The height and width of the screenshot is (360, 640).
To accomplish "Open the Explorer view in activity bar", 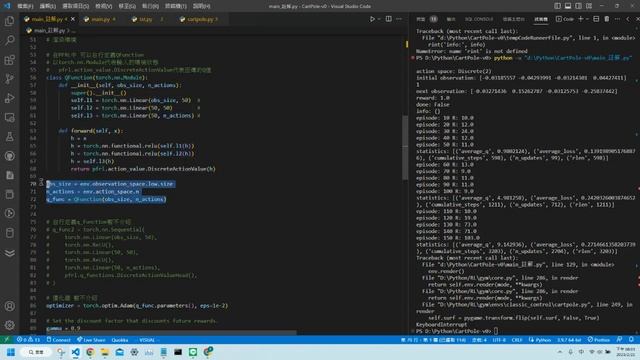I will point(9,21).
